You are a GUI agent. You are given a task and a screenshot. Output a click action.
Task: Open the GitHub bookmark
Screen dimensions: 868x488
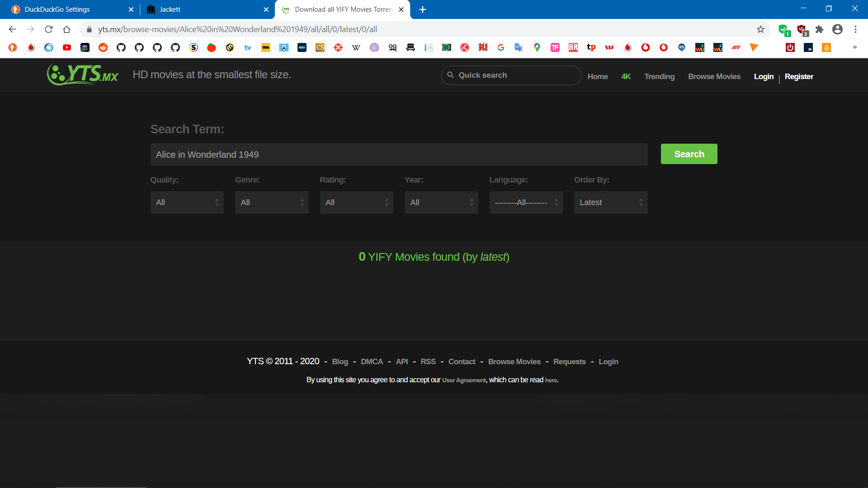(x=121, y=47)
